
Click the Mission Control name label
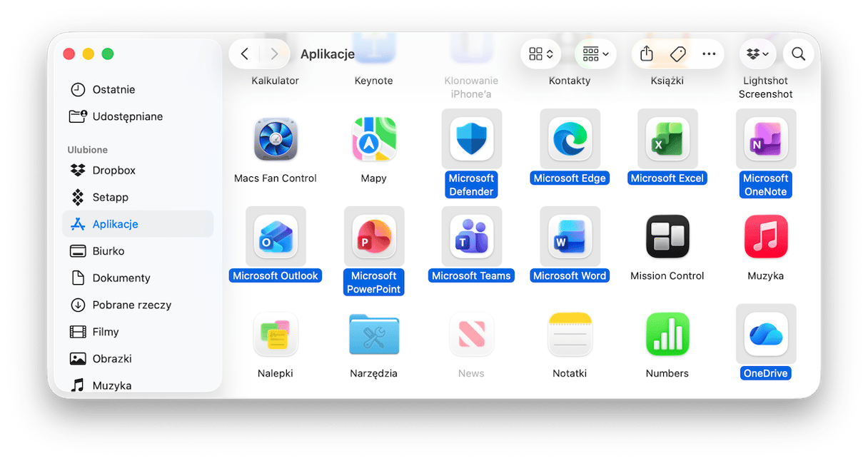click(667, 276)
